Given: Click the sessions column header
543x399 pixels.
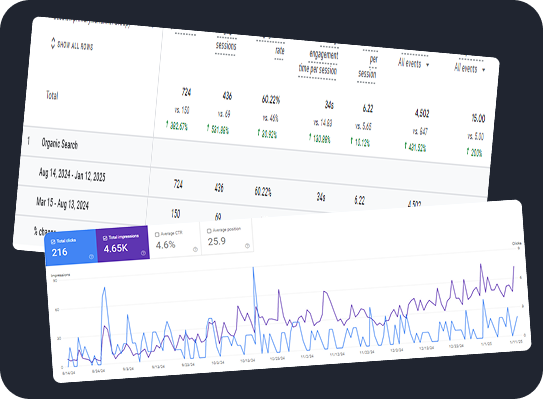Looking at the screenshot, I should point(226,45).
